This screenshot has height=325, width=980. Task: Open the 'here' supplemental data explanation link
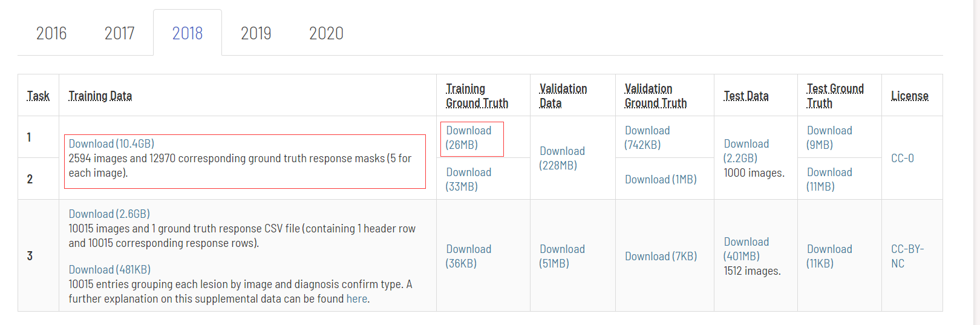(356, 299)
